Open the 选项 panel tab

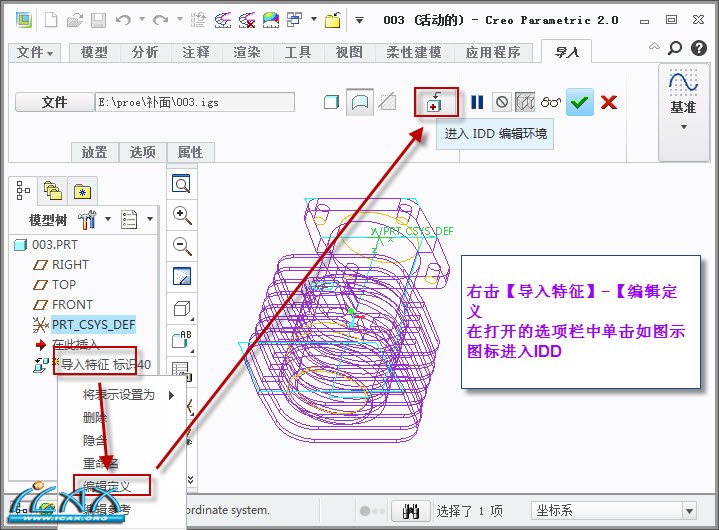click(142, 152)
